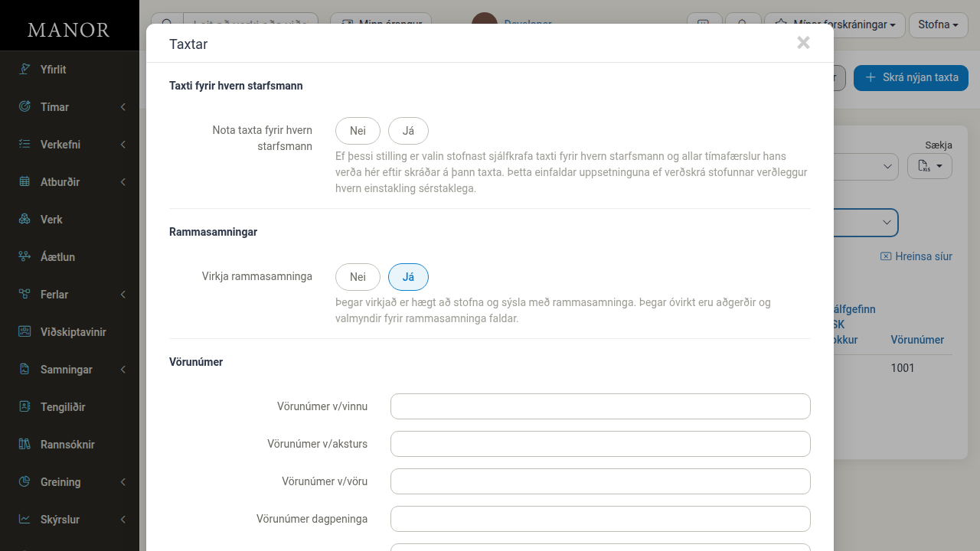980x551 pixels.
Task: Click the Viðskiptavinir clients icon
Action: tap(24, 332)
